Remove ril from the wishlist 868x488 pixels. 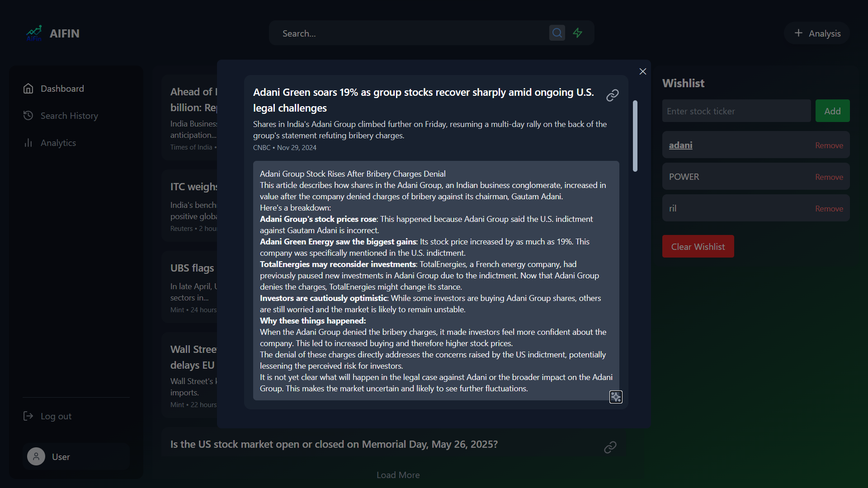pos(829,209)
